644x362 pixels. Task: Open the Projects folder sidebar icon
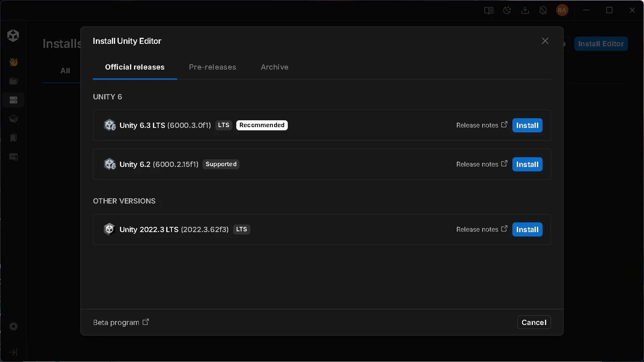[13, 81]
